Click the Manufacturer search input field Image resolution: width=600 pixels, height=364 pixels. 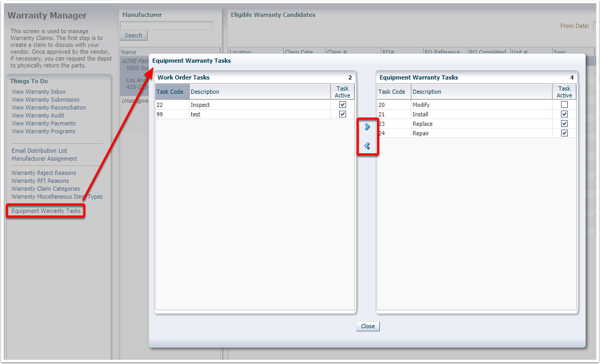point(167,26)
